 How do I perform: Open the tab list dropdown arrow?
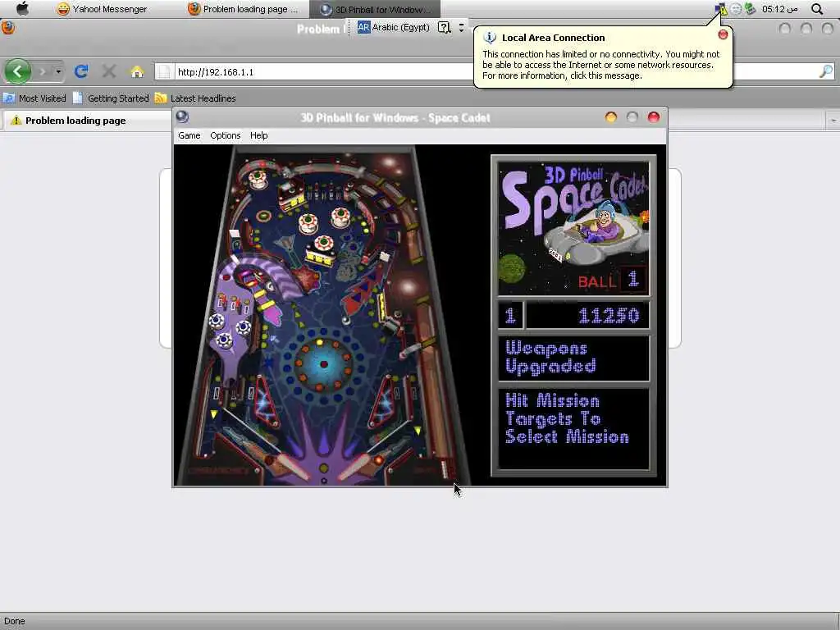pyautogui.click(x=833, y=121)
